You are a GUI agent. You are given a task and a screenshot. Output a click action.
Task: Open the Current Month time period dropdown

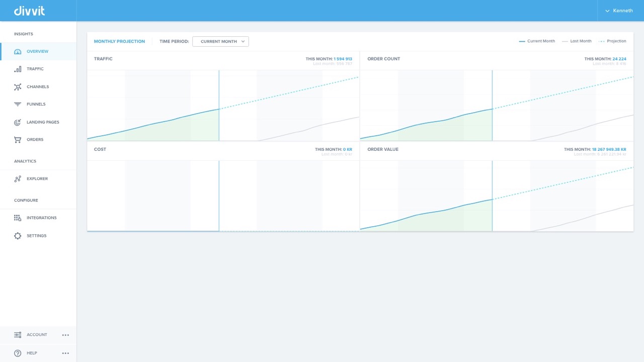220,41
